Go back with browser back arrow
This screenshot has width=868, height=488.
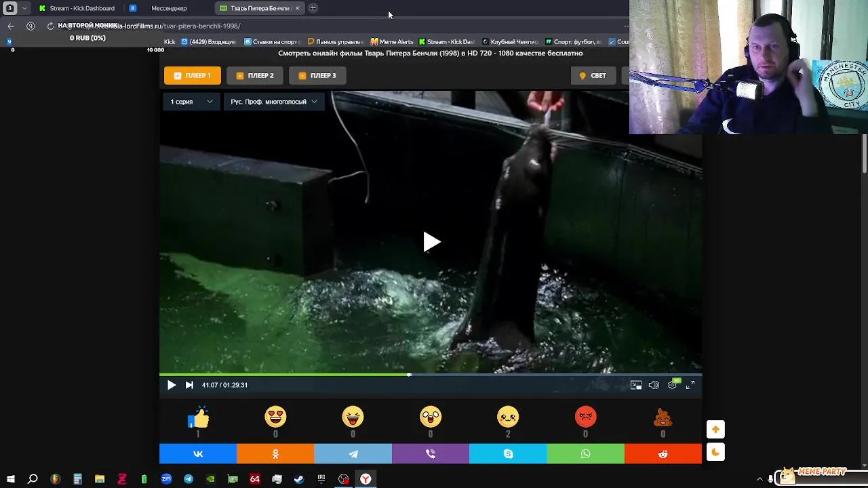11,26
